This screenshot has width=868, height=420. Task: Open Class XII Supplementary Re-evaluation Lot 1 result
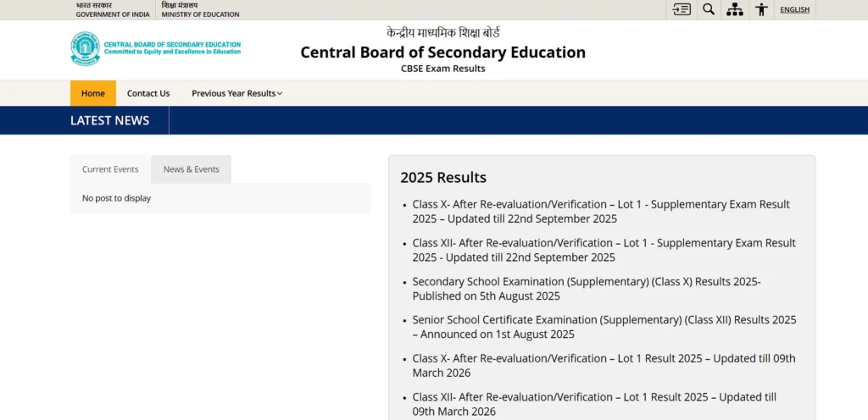click(x=604, y=250)
